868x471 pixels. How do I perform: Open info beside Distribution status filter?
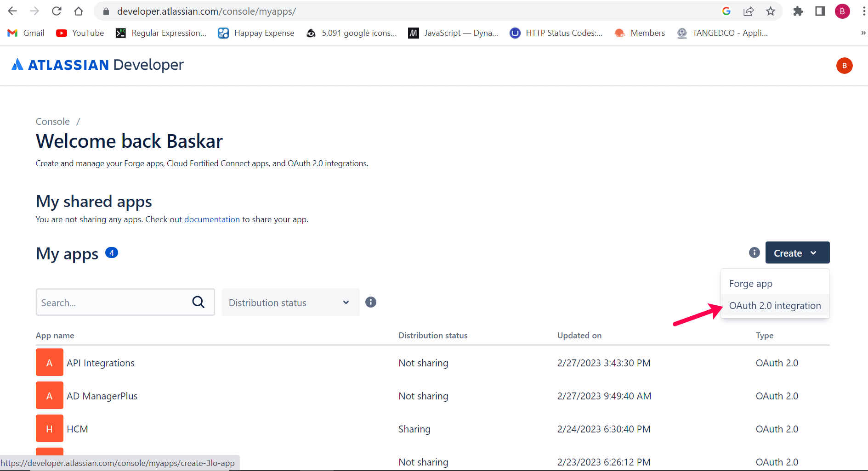(371, 302)
